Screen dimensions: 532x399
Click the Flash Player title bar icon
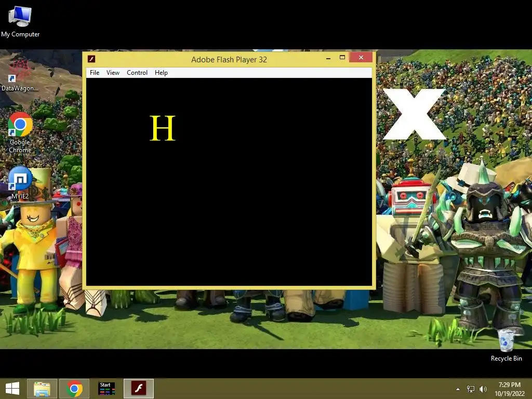tap(91, 59)
